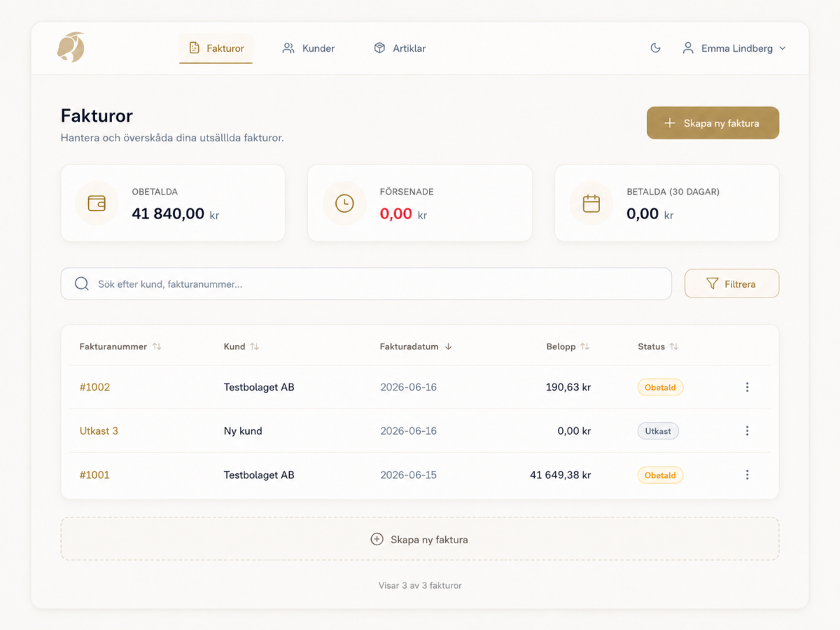Click the 0,00 kr amount in the Utkast 3 row
The width and height of the screenshot is (840, 630).
click(574, 431)
